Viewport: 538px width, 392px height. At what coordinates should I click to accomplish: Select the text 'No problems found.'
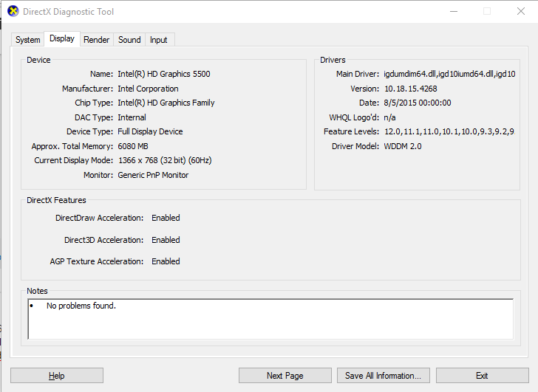click(81, 306)
